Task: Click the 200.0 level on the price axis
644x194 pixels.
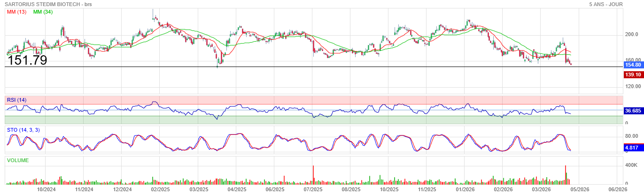Action: 631,35
